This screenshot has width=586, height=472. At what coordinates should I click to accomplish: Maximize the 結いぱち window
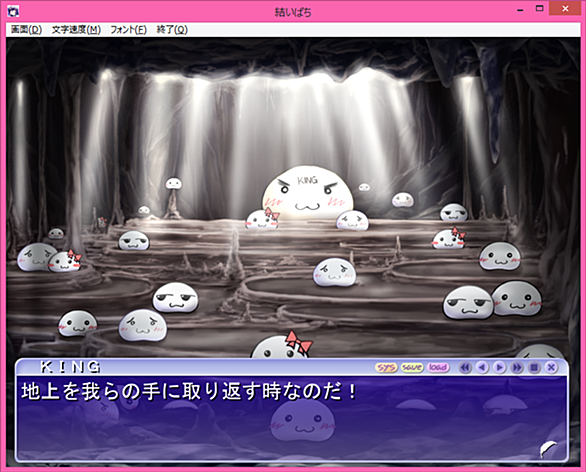click(x=539, y=9)
